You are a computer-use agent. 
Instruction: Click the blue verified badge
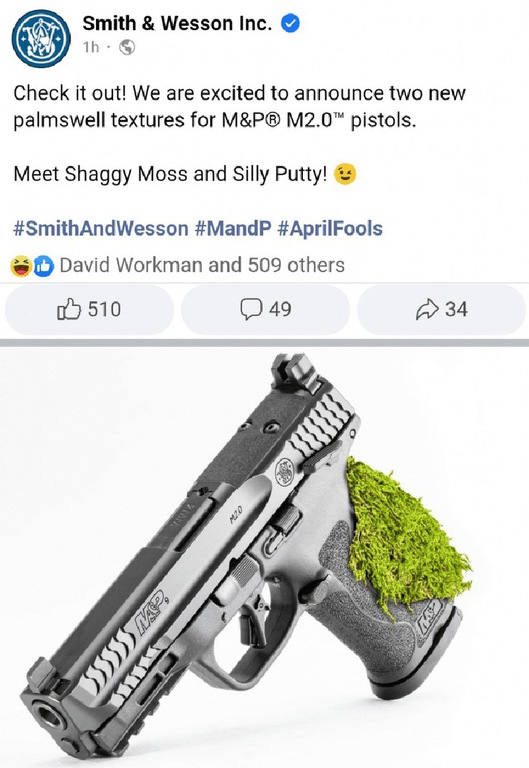tap(290, 23)
